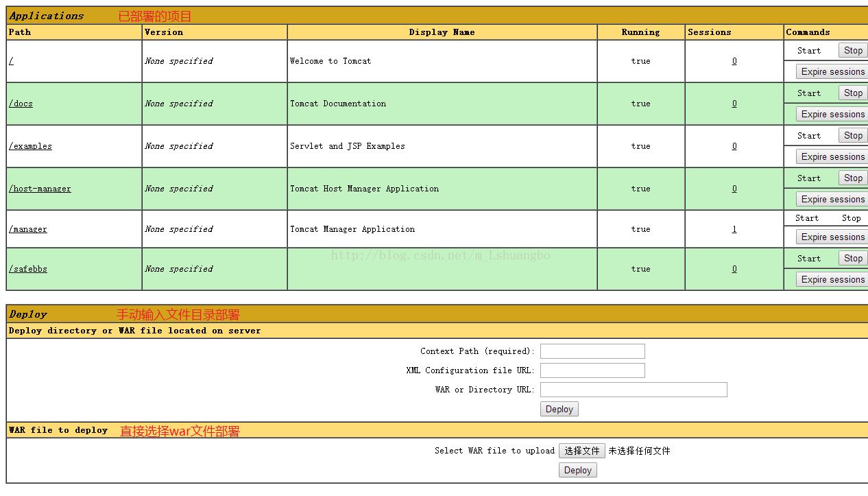Image resolution: width=868 pixels, height=496 pixels.
Task: Open the /docs application link
Action: click(21, 104)
